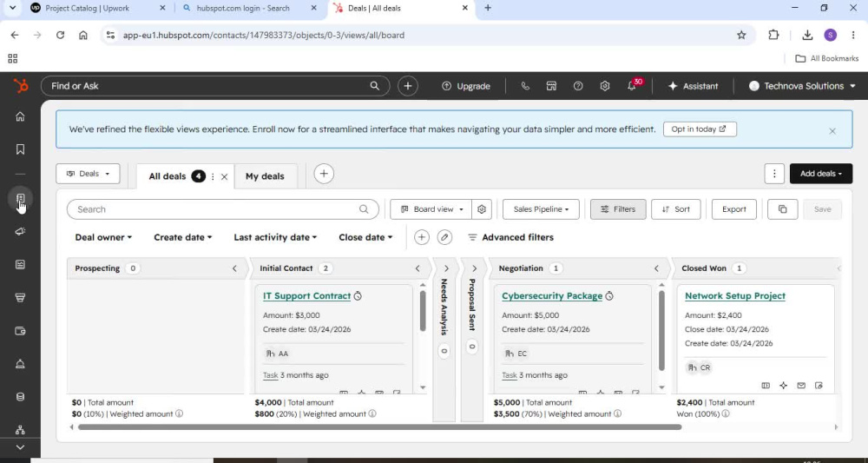Click the Initial Contact column vertical scrollbar
868x463 pixels.
tap(423, 311)
